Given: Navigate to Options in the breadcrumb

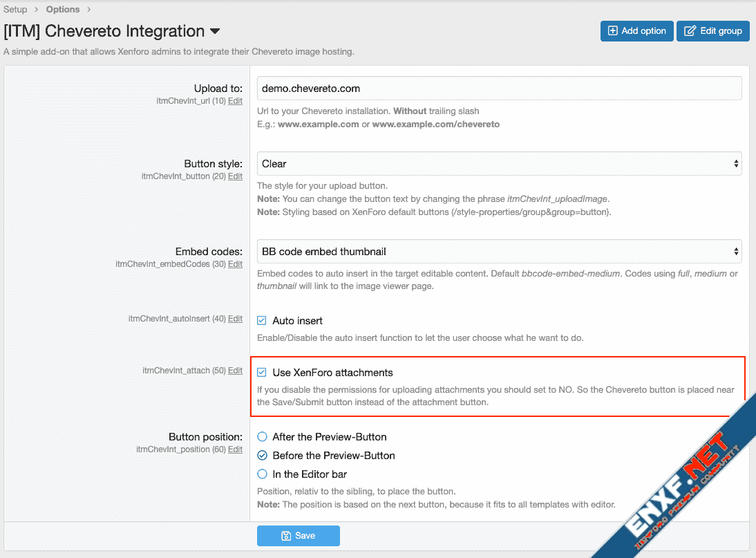Looking at the screenshot, I should pyautogui.click(x=63, y=10).
